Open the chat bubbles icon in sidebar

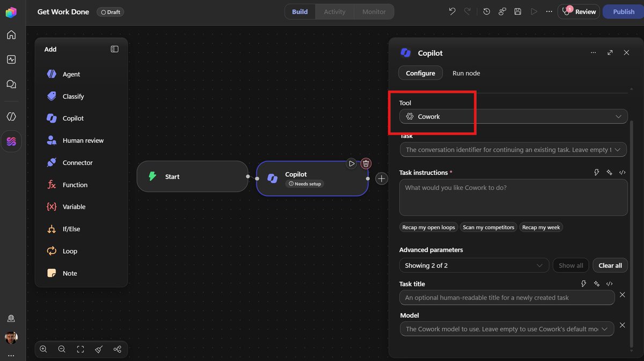click(11, 84)
